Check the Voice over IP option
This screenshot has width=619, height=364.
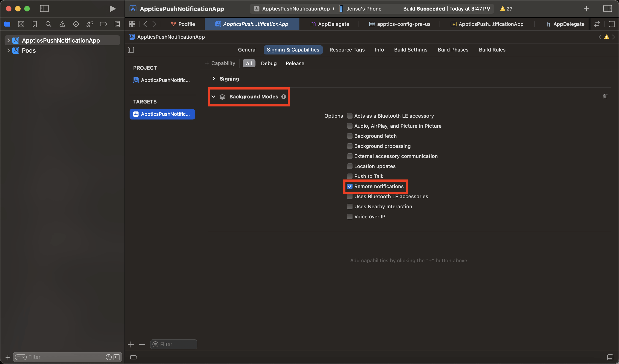click(x=350, y=217)
